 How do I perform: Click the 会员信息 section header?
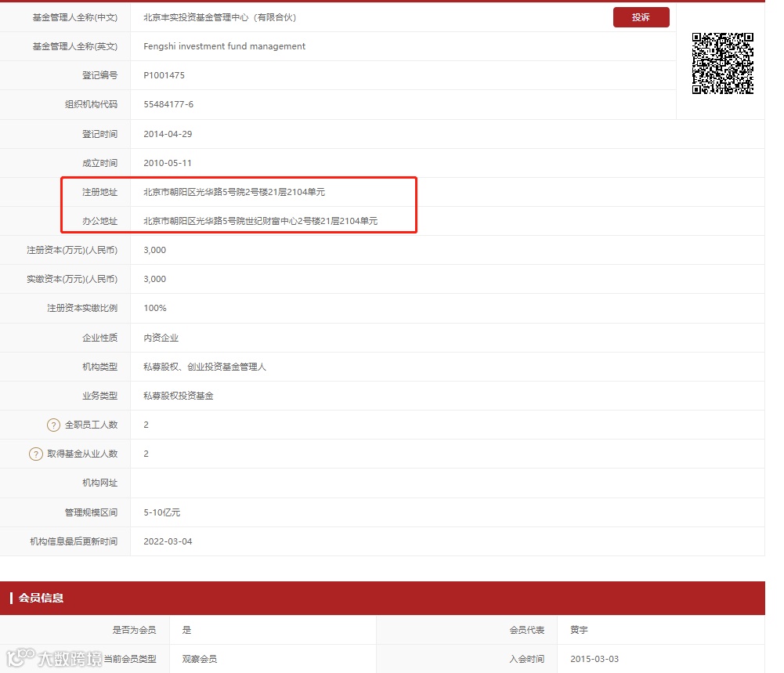pos(382,598)
